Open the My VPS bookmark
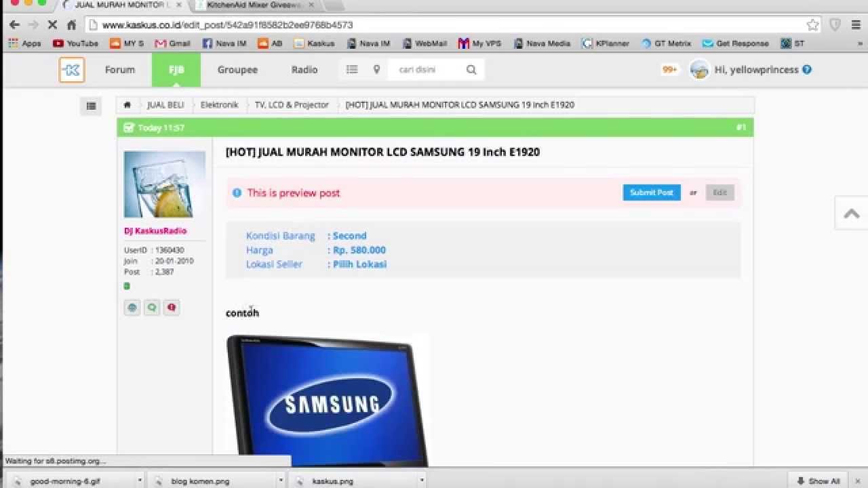Screen dimensions: 868x488 (x=479, y=43)
